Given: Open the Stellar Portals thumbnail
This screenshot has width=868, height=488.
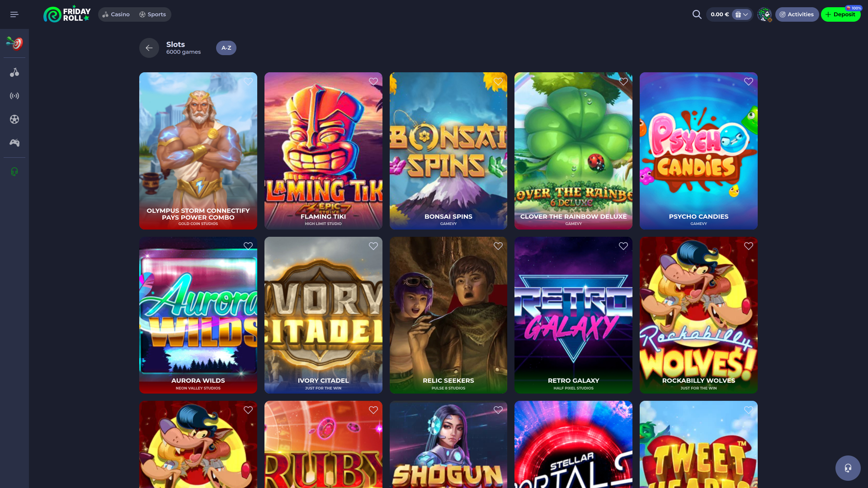Looking at the screenshot, I should click(573, 445).
